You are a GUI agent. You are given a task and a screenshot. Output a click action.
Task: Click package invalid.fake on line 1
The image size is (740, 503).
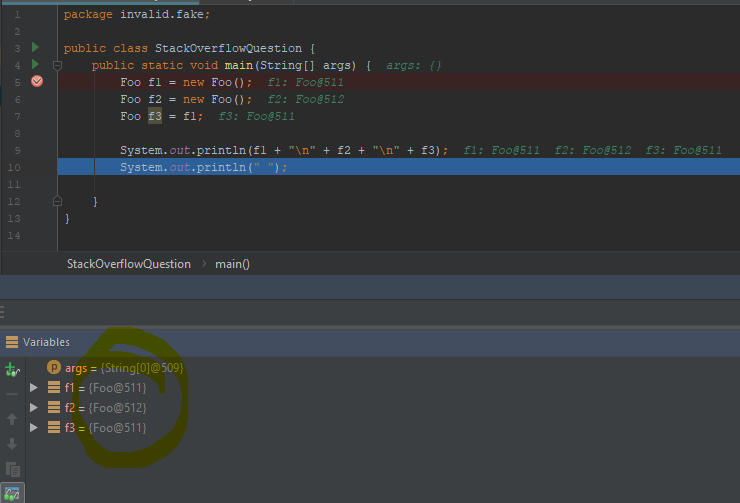[x=137, y=14]
